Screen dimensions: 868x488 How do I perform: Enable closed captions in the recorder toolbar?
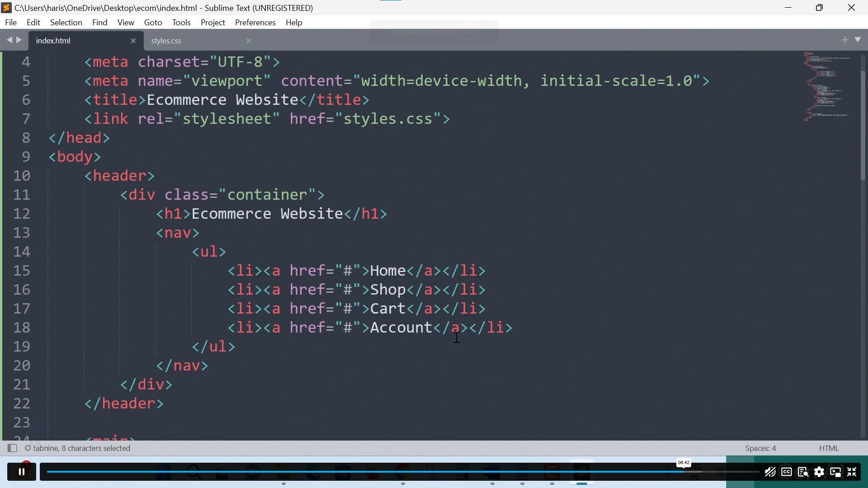click(x=787, y=472)
